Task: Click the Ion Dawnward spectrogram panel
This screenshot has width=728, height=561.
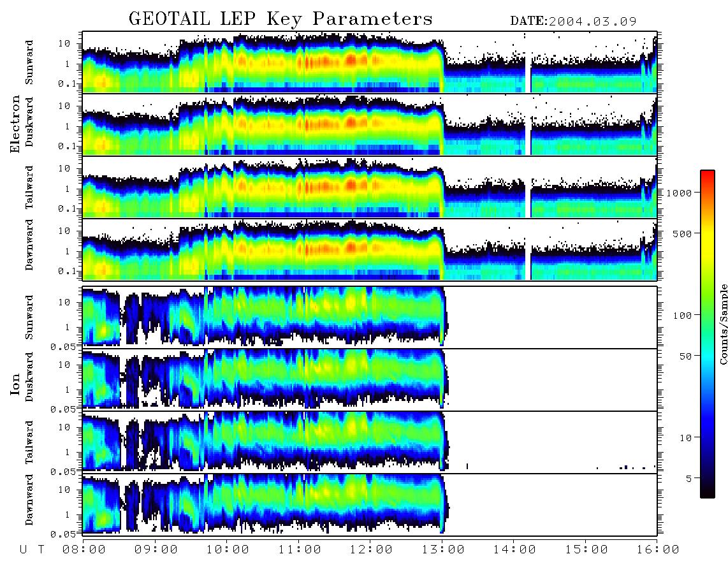Action: coord(370,505)
